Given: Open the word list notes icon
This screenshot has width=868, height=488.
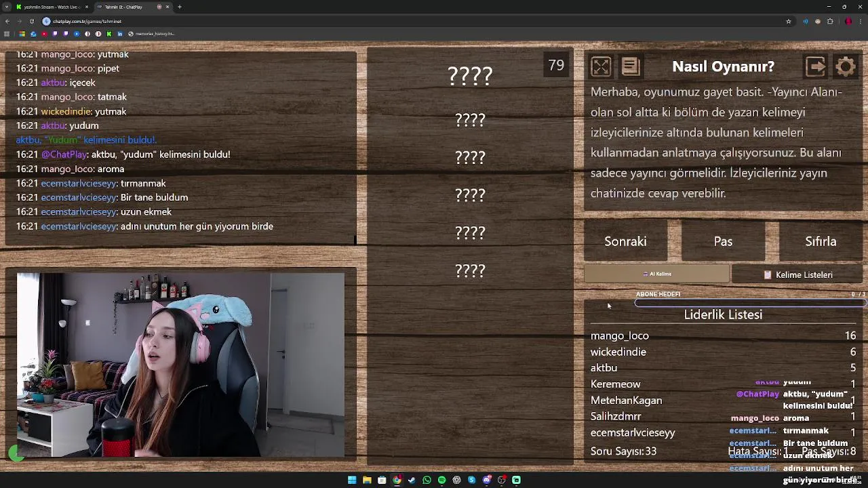Looking at the screenshot, I should pos(630,66).
